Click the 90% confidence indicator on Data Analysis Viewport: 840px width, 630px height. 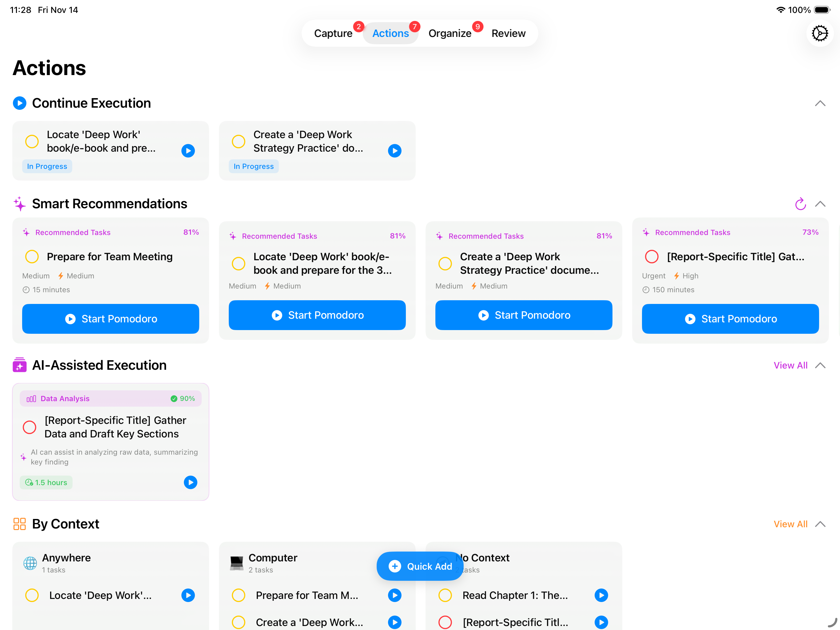(184, 399)
